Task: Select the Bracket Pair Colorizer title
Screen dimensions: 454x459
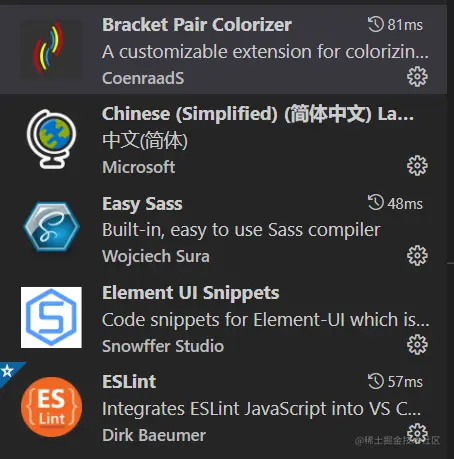Action: [197, 25]
